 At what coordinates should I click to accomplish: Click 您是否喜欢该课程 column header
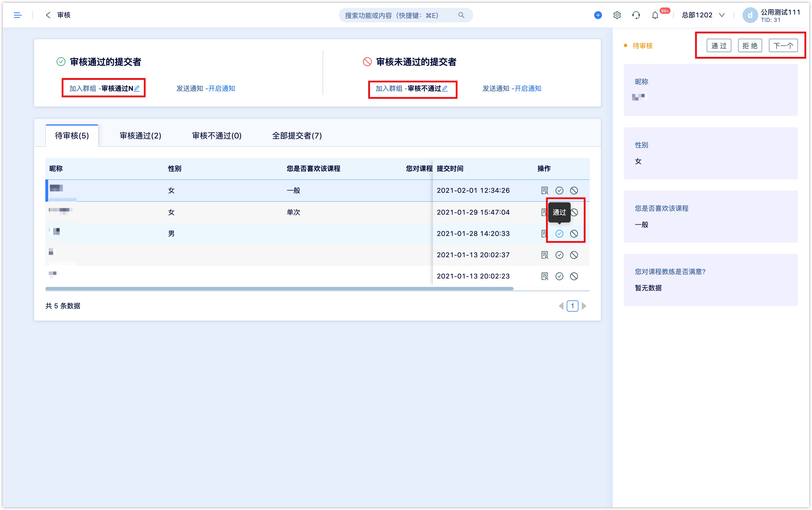(313, 169)
